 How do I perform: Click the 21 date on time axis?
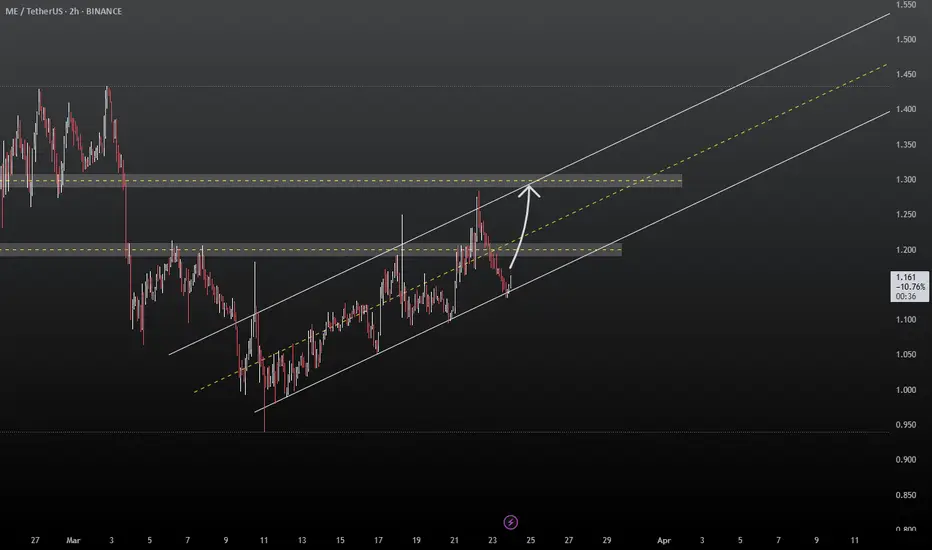454,540
